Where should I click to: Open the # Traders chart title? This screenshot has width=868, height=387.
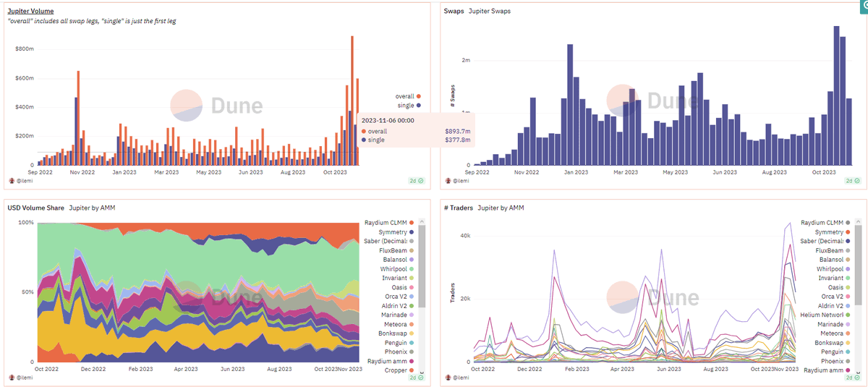pos(458,208)
